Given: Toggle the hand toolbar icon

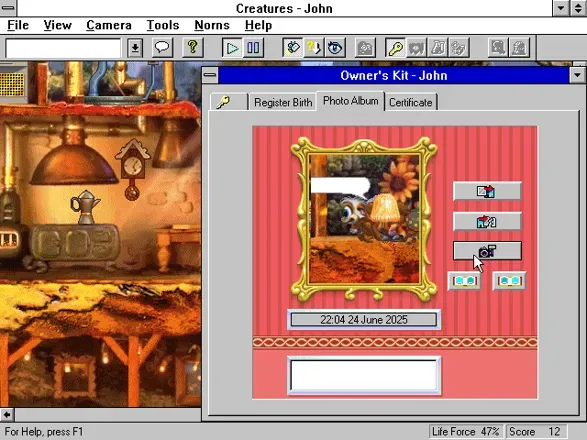Looking at the screenshot, I should pos(293,48).
